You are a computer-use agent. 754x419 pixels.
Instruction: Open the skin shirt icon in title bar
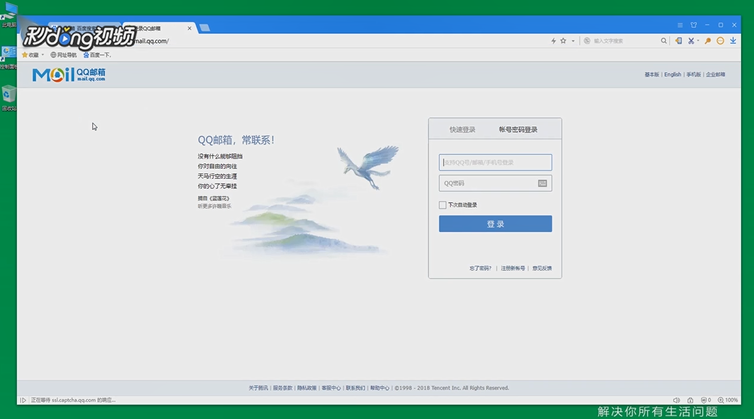pos(693,25)
